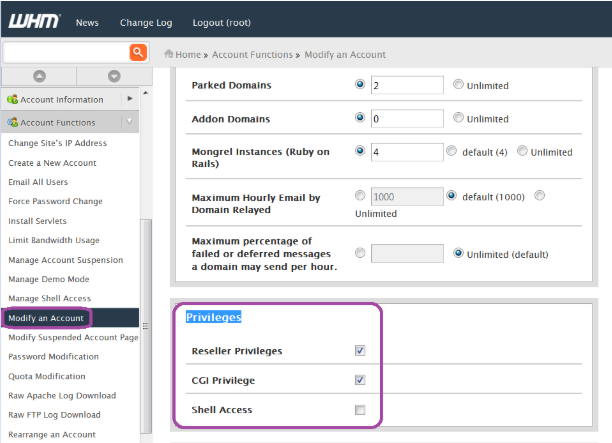This screenshot has width=612, height=443.
Task: Open Password Modification
Action: [x=53, y=356]
